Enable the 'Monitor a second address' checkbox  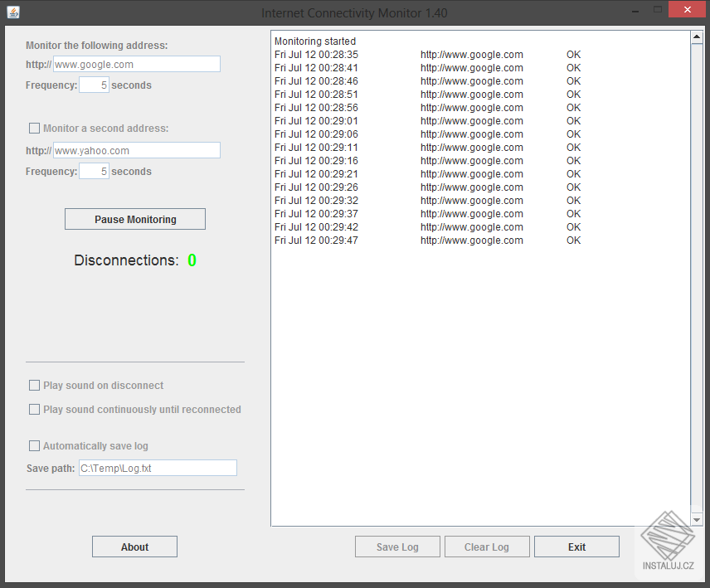pyautogui.click(x=34, y=128)
